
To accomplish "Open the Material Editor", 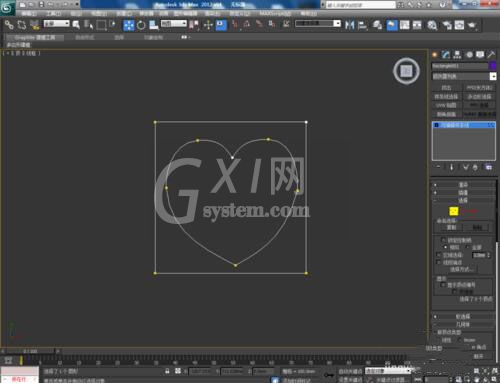I will click(432, 25).
